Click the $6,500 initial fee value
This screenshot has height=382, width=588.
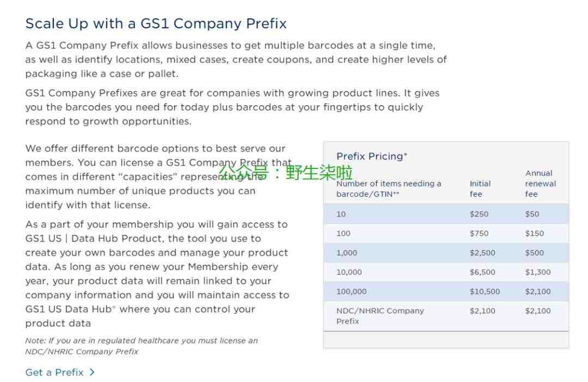482,272
